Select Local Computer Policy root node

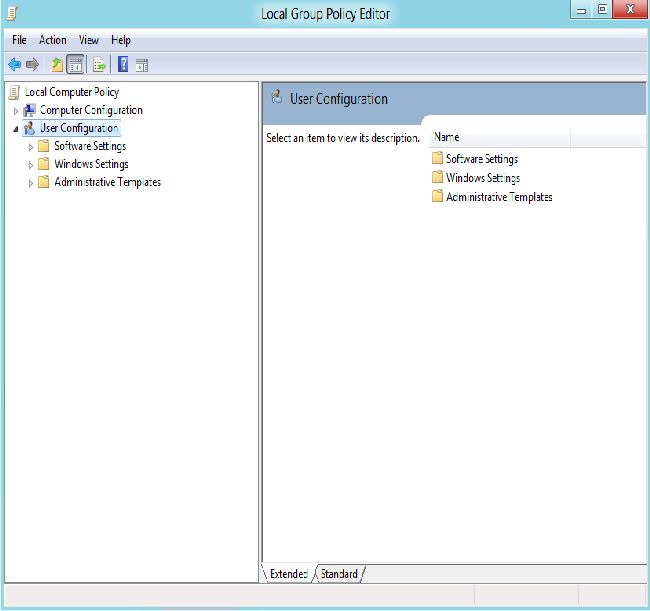coord(72,92)
